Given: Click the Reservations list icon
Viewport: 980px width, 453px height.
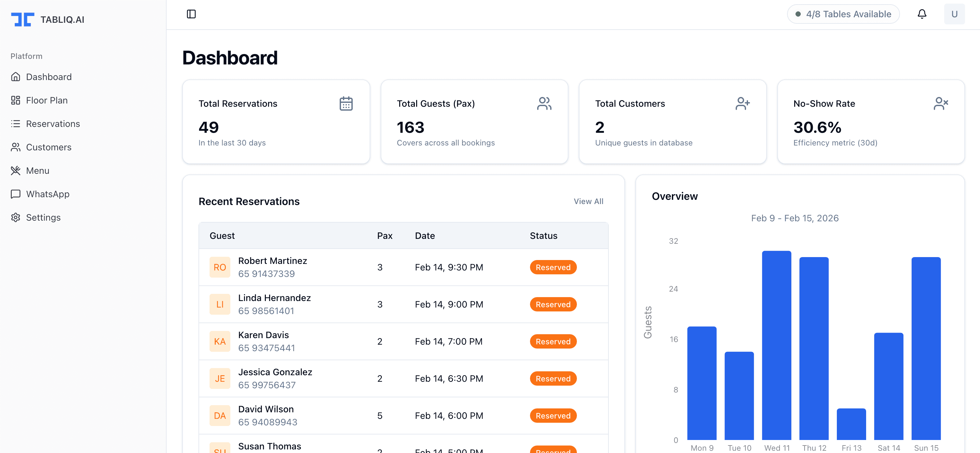Looking at the screenshot, I should [16, 124].
